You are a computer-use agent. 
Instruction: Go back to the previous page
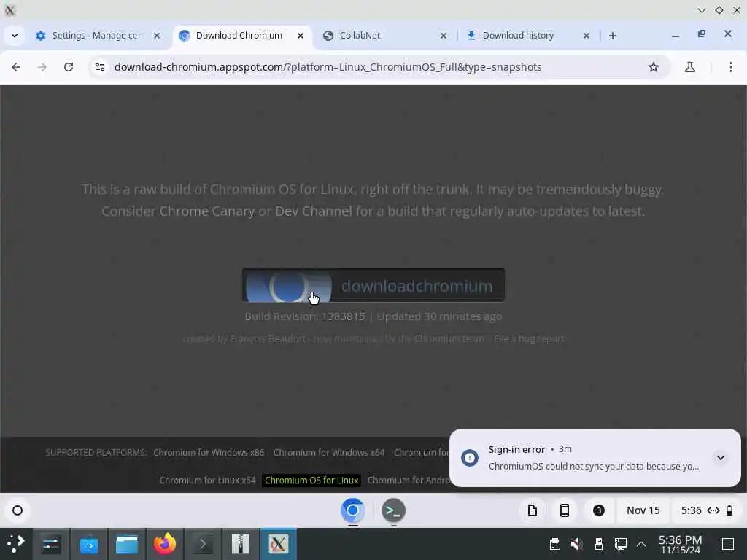pyautogui.click(x=16, y=67)
